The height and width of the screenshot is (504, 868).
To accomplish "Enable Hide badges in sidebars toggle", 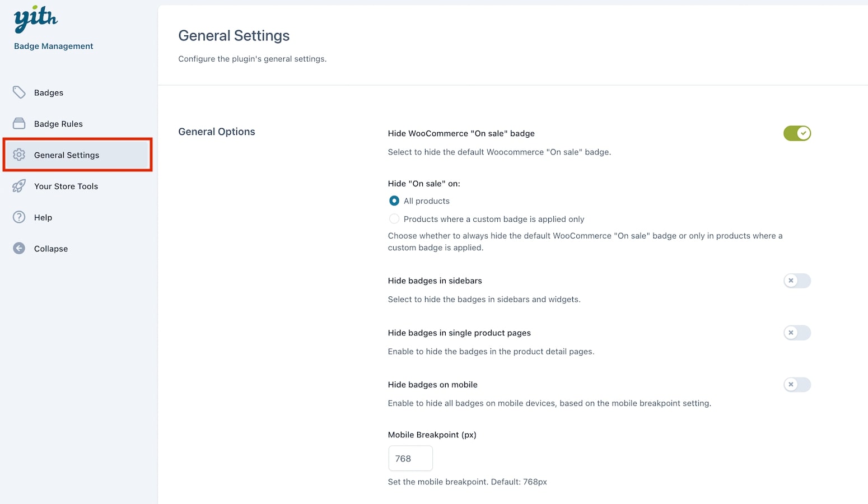I will click(x=797, y=281).
